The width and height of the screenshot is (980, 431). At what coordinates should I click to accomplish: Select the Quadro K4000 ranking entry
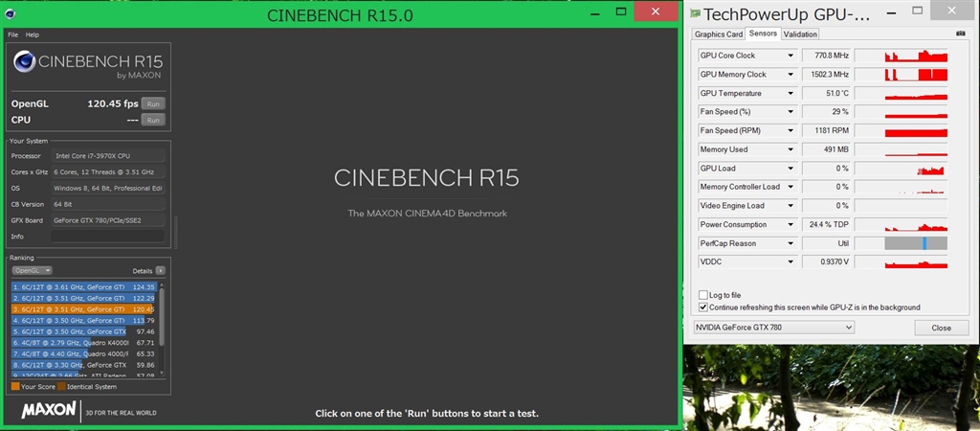(x=84, y=343)
